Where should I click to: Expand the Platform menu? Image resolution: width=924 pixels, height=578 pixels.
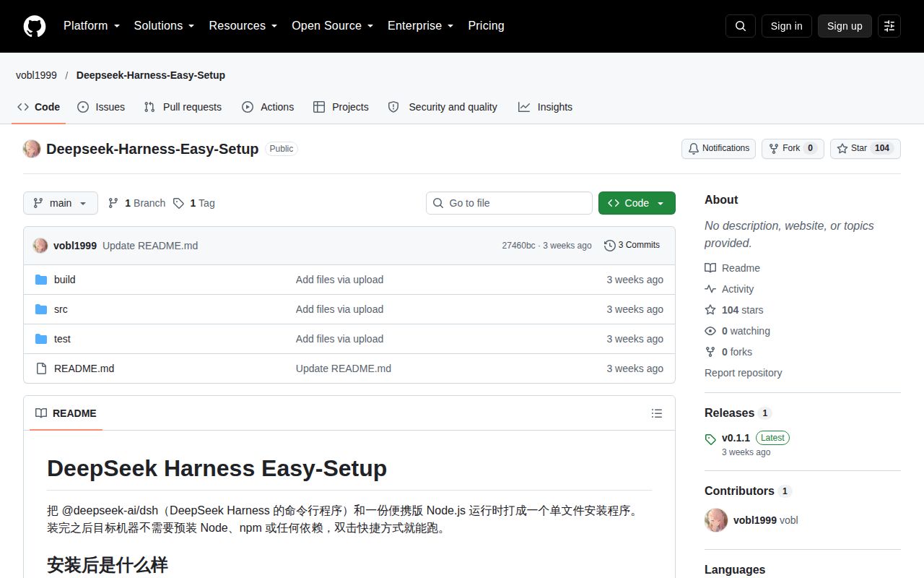tap(92, 26)
